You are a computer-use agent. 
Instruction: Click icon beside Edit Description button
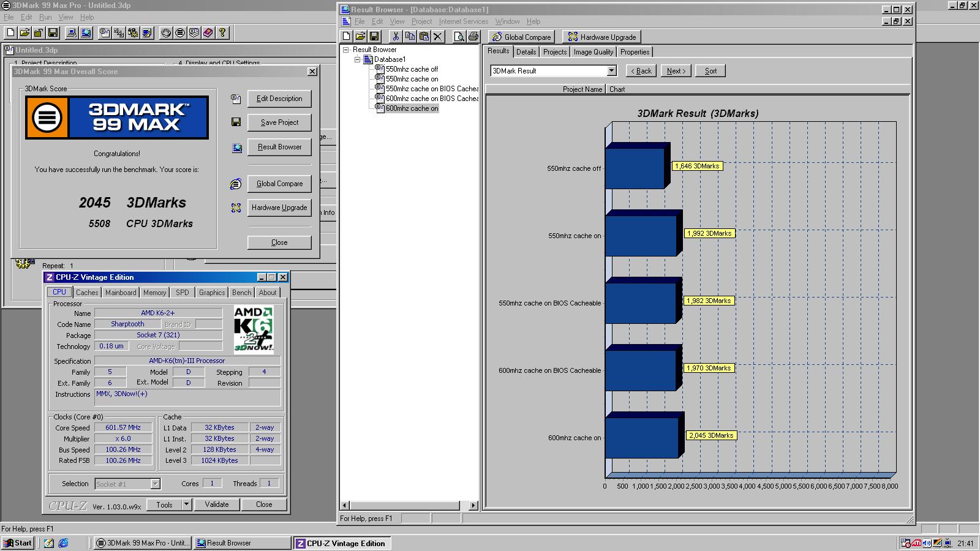[x=236, y=99]
